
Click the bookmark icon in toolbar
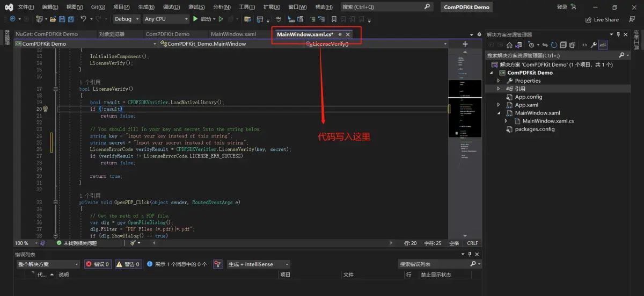(334, 19)
